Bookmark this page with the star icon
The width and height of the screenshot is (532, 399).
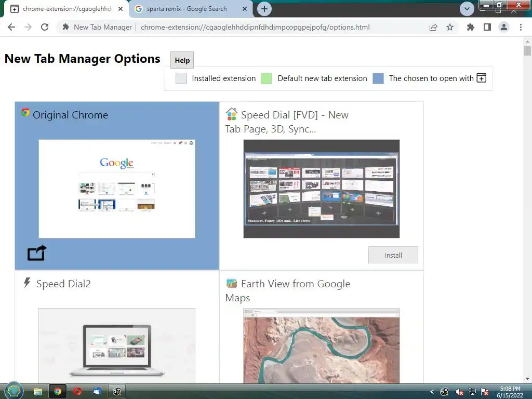click(x=450, y=27)
